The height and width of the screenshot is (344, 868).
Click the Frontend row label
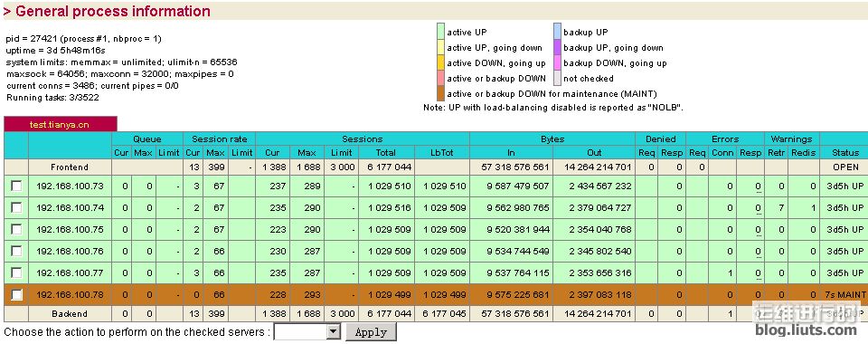pyautogui.click(x=70, y=167)
